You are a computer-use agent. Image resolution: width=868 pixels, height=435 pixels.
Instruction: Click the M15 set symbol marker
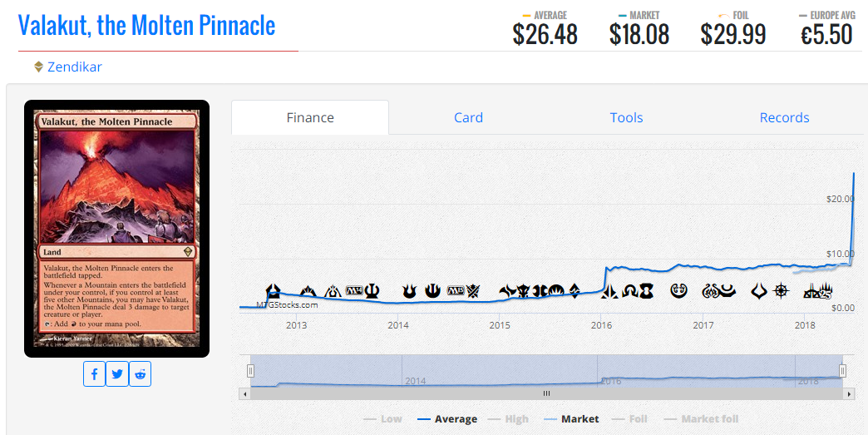pyautogui.click(x=455, y=290)
